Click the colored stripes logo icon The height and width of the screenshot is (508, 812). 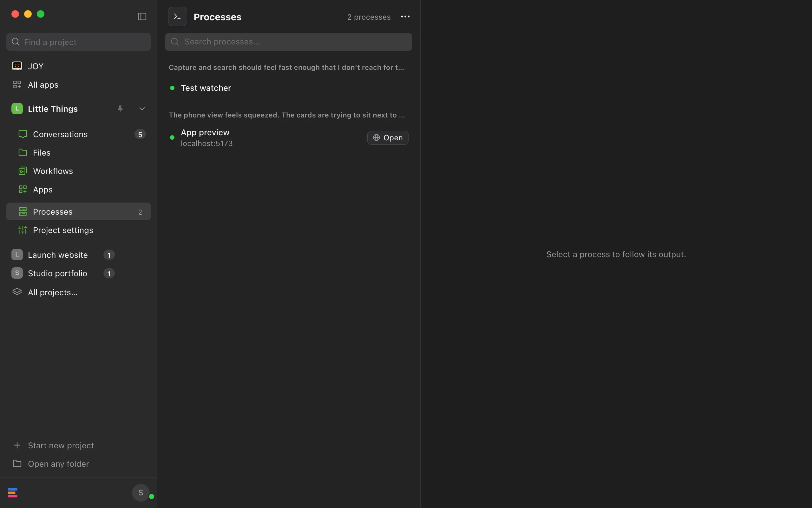point(13,492)
